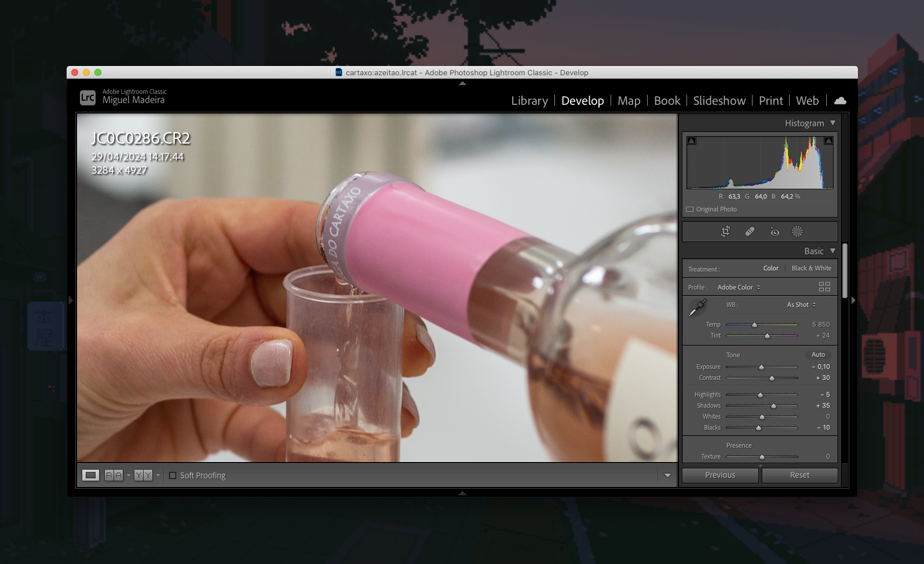Open the Reference view options arrow
The image size is (924, 564).
click(x=129, y=475)
